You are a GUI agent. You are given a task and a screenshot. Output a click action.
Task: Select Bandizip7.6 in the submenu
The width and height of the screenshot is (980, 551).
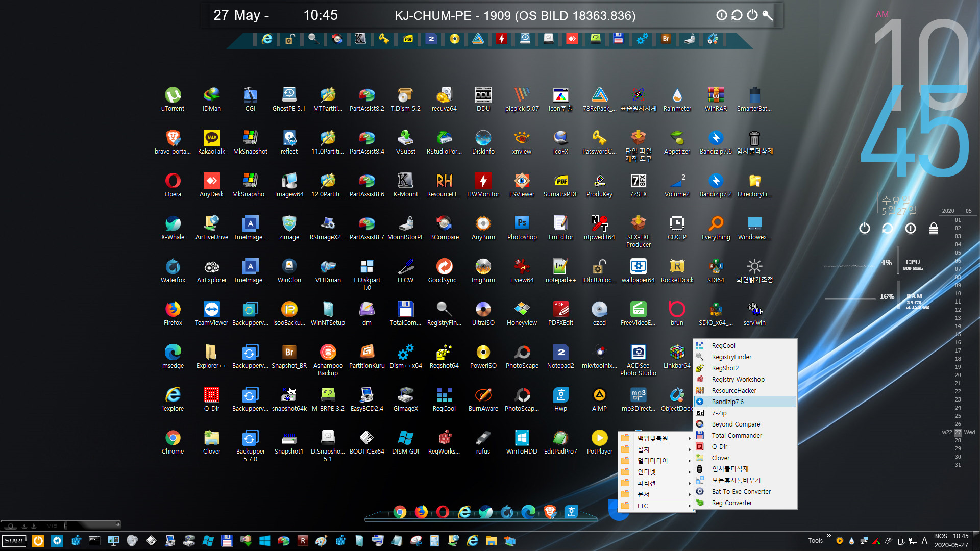point(745,402)
